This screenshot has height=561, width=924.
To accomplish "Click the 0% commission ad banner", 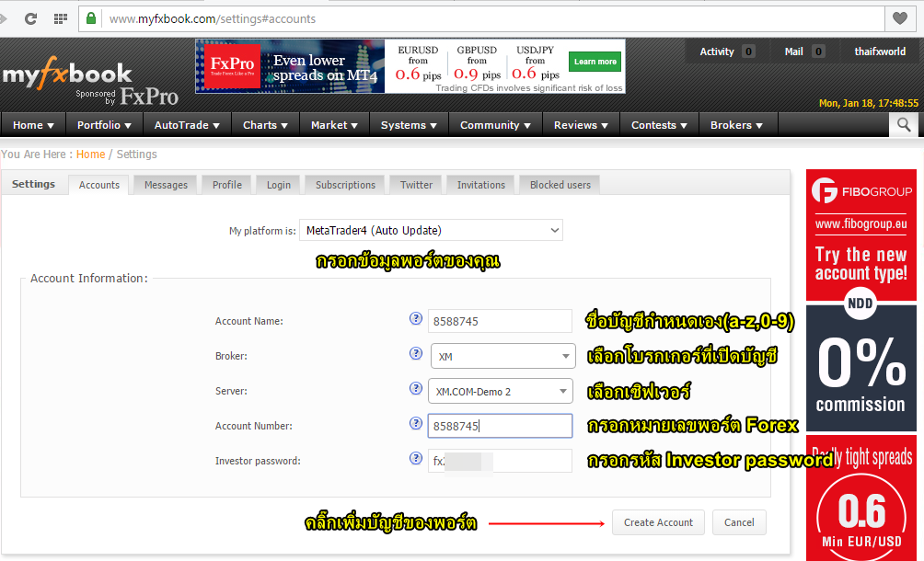I will click(x=860, y=368).
